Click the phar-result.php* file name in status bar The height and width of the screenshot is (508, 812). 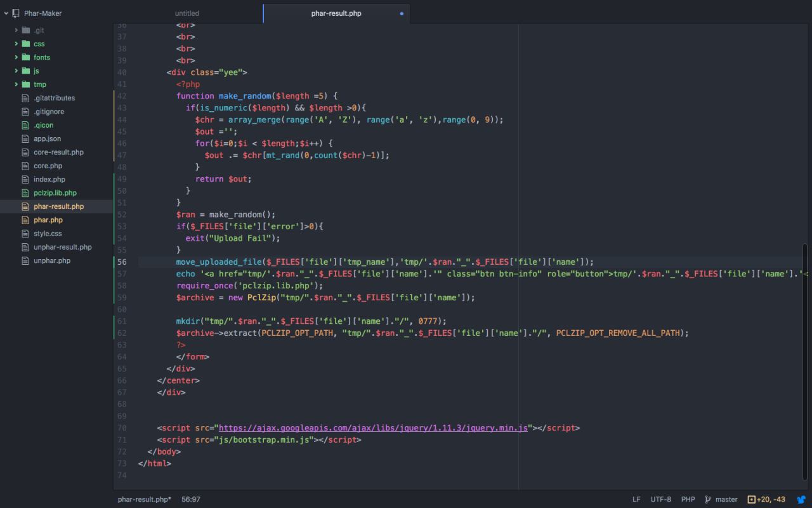(x=145, y=500)
